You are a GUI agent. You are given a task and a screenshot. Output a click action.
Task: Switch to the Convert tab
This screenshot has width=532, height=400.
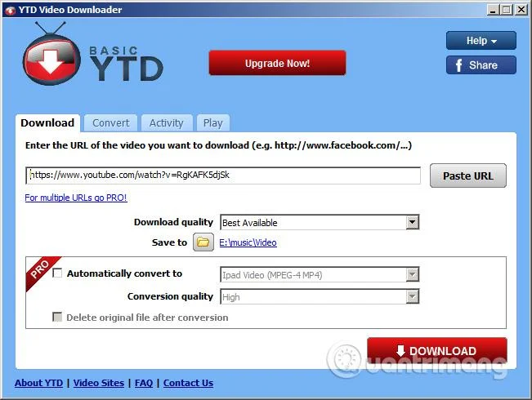[111, 122]
